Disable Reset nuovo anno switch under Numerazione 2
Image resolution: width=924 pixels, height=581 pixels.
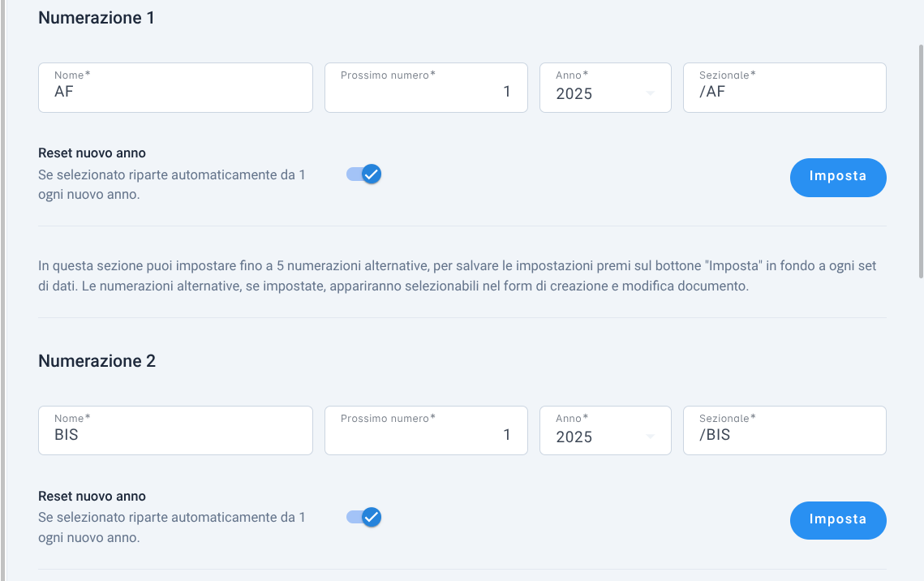point(363,518)
